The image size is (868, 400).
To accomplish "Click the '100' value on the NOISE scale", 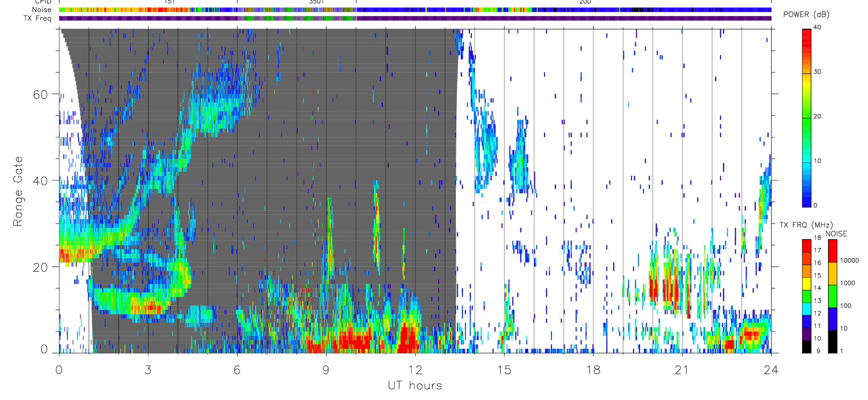I will 846,305.
